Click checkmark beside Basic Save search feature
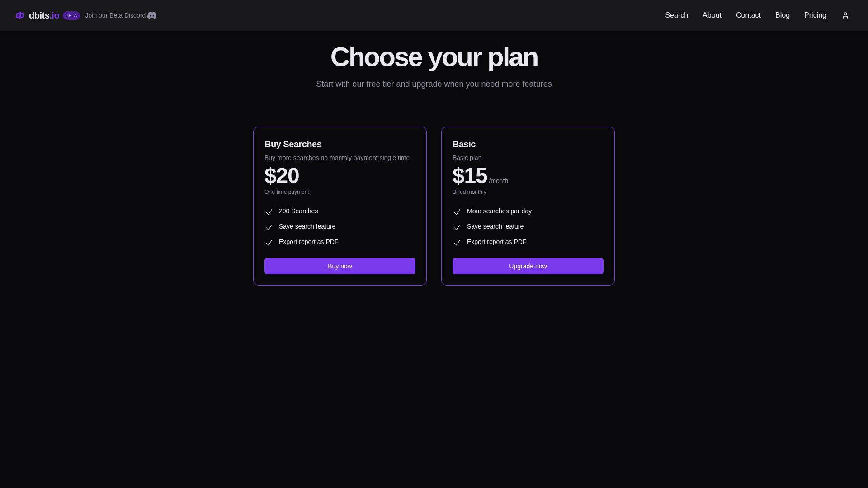868x488 pixels. (x=457, y=227)
